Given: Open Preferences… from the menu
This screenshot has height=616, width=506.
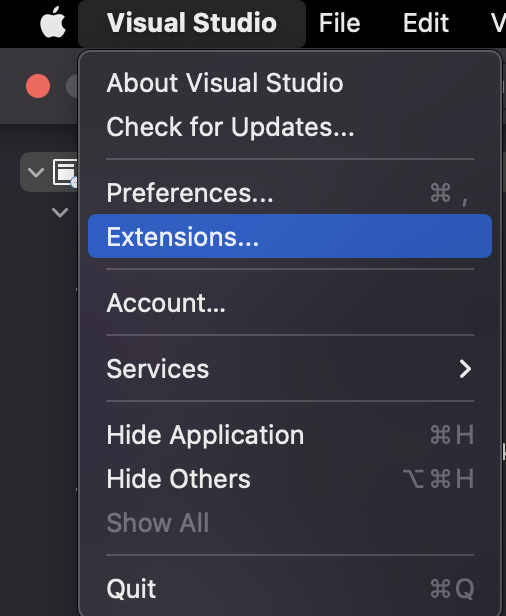Looking at the screenshot, I should [x=290, y=193].
